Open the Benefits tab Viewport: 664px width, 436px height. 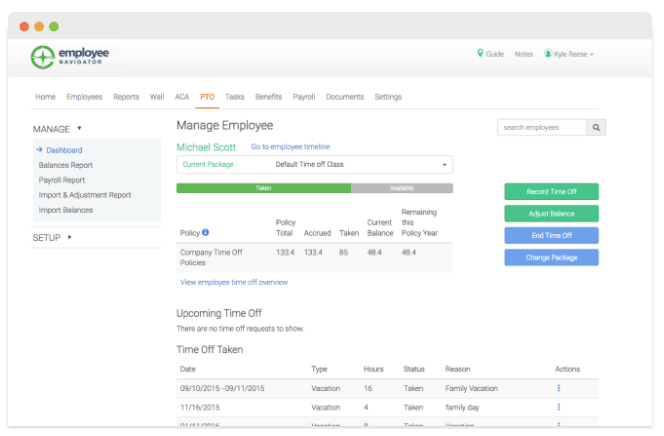(x=268, y=97)
